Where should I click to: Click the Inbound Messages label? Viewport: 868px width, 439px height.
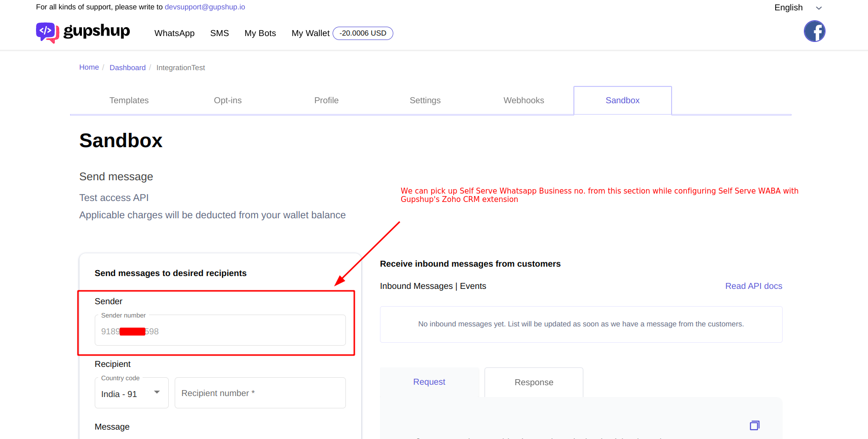click(x=416, y=286)
